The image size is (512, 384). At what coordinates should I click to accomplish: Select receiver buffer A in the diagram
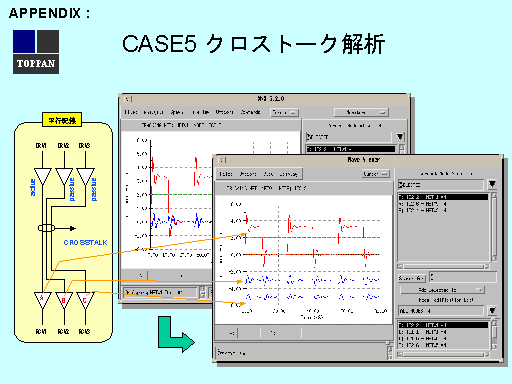click(42, 300)
